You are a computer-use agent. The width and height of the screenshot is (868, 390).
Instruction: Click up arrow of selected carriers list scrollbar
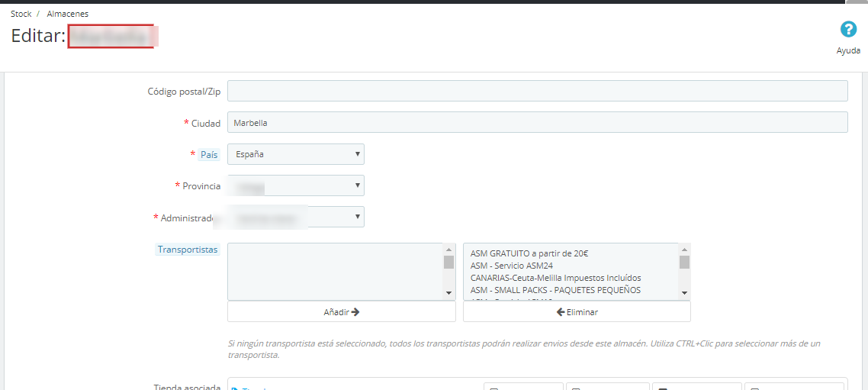[x=685, y=249]
